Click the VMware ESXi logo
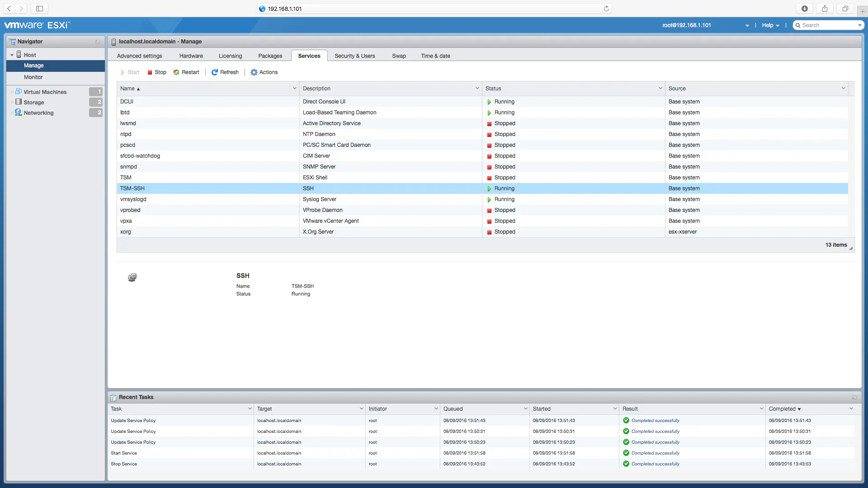 coord(37,25)
